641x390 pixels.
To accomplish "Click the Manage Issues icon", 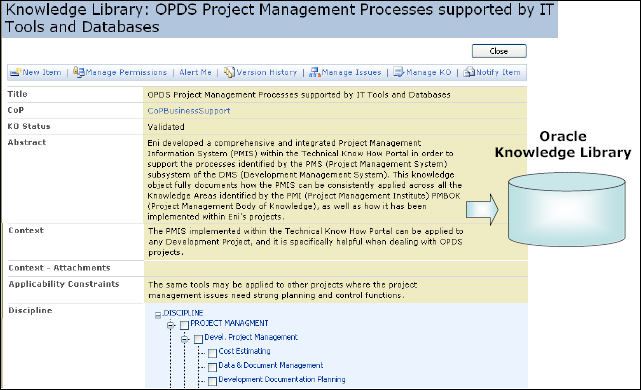I will [315, 72].
